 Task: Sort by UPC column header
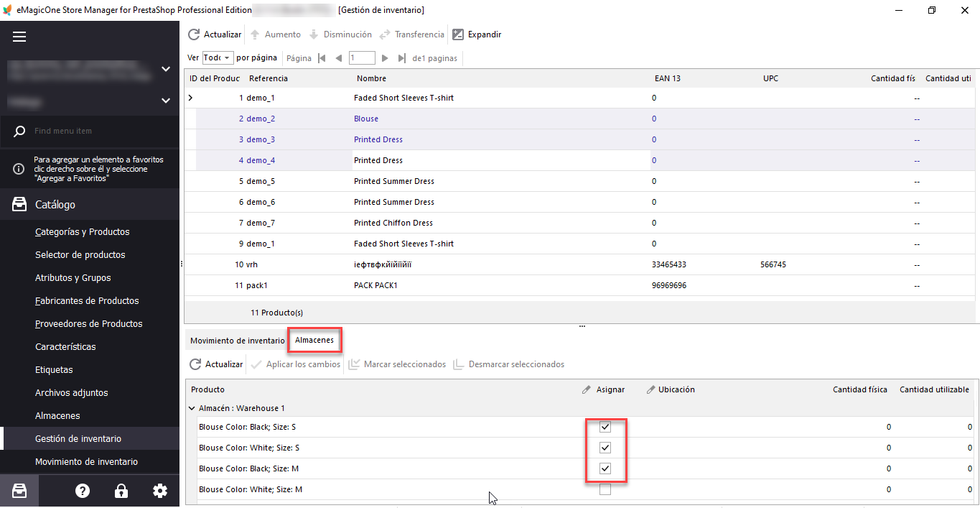(x=771, y=78)
